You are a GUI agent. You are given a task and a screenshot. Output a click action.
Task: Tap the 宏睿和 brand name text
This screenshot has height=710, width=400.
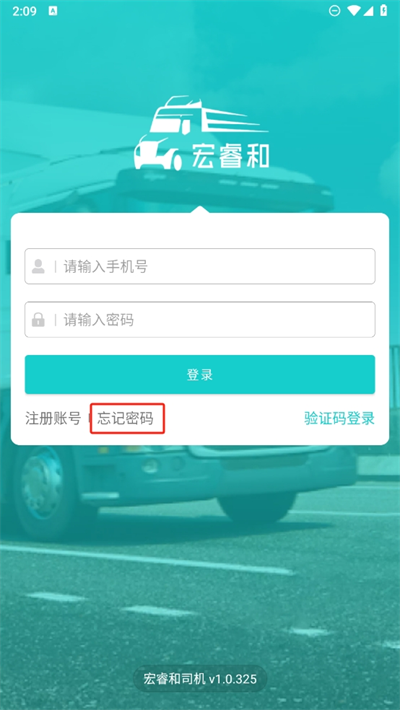(230, 156)
